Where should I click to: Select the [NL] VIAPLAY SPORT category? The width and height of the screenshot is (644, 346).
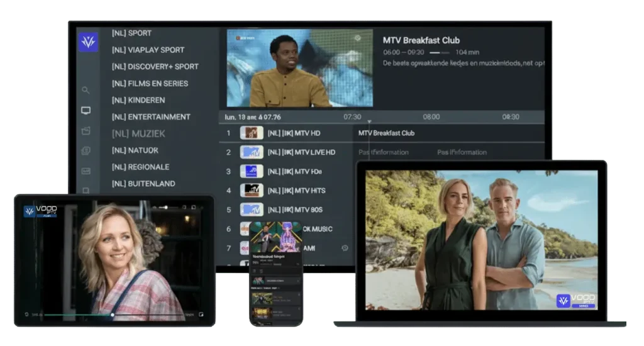(x=148, y=50)
